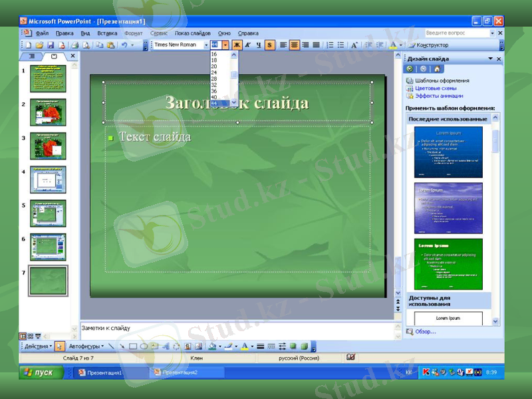
Task: Open Print Preview
Action: (x=87, y=45)
